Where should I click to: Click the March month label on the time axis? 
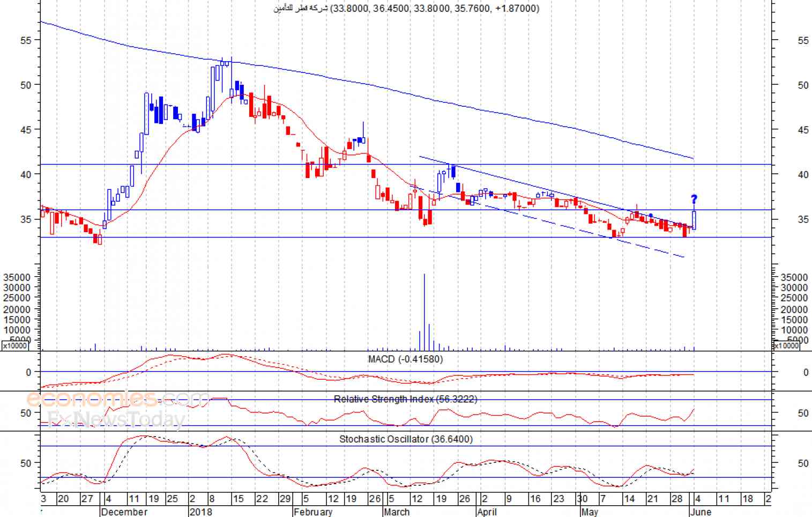pos(397,512)
